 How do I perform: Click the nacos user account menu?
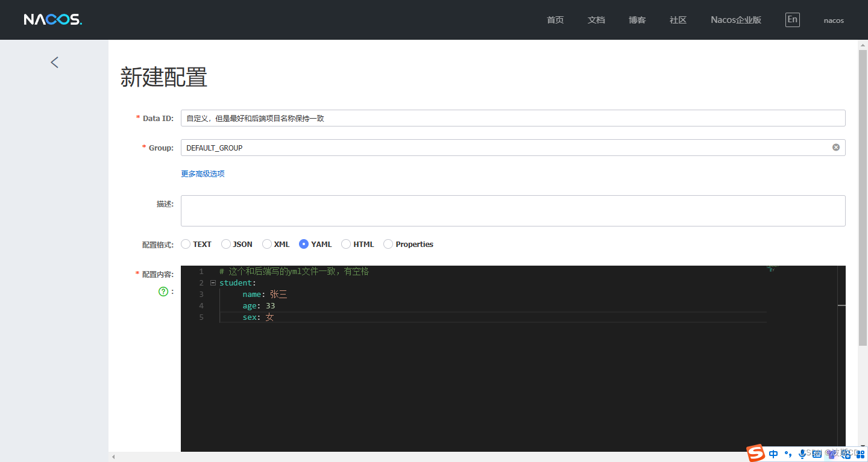coord(834,20)
